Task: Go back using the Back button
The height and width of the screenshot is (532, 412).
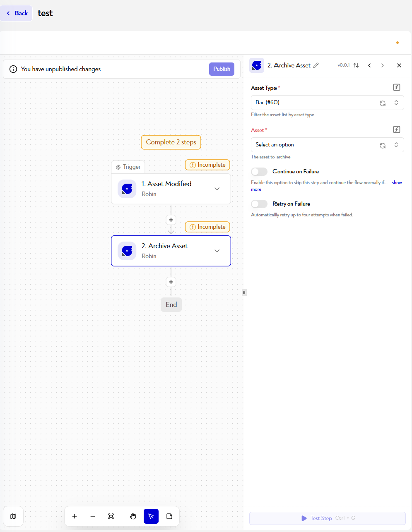Action: 17,13
